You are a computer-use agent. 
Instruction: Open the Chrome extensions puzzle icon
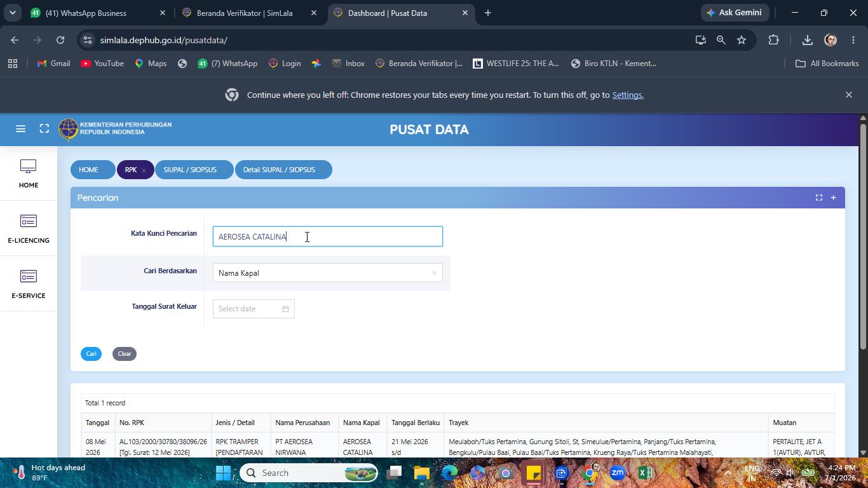pyautogui.click(x=773, y=40)
